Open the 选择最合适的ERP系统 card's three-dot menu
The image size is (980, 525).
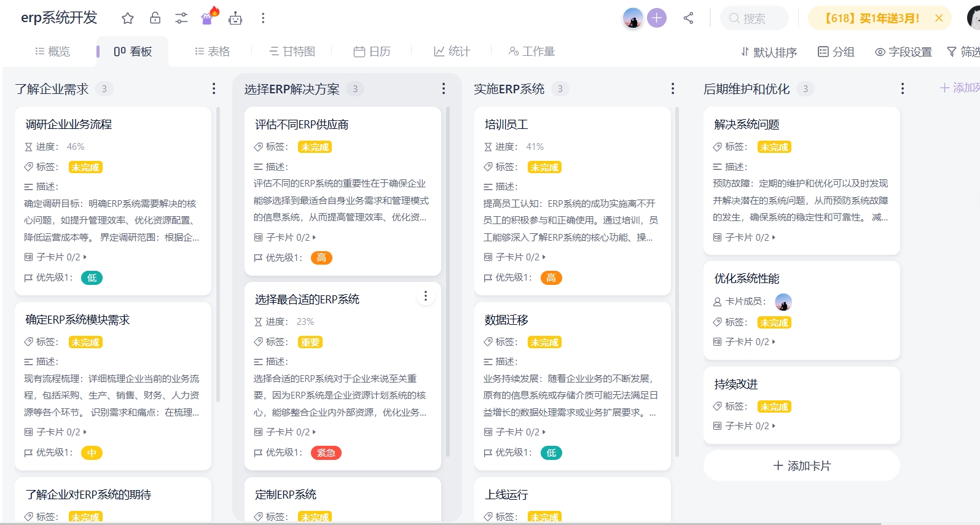pos(425,297)
